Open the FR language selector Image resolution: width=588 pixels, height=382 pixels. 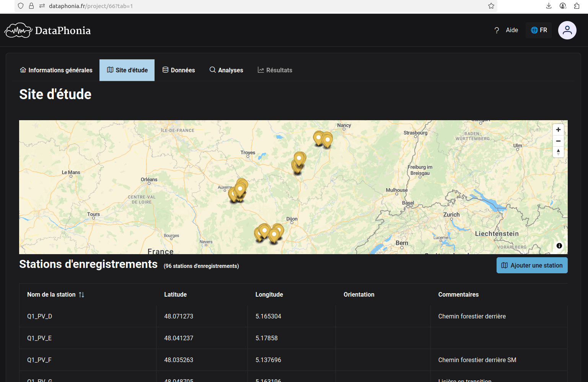539,30
